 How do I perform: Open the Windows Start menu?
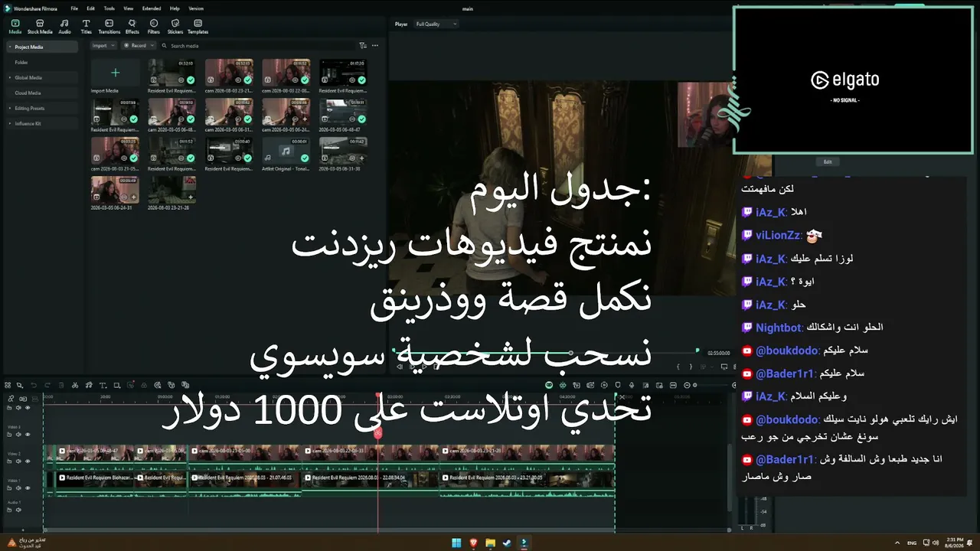pos(456,543)
